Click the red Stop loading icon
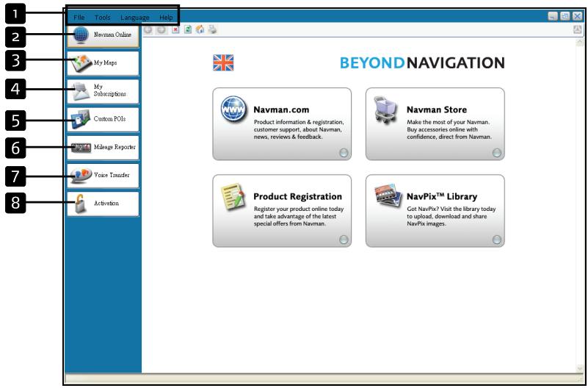588x388 pixels. click(175, 29)
